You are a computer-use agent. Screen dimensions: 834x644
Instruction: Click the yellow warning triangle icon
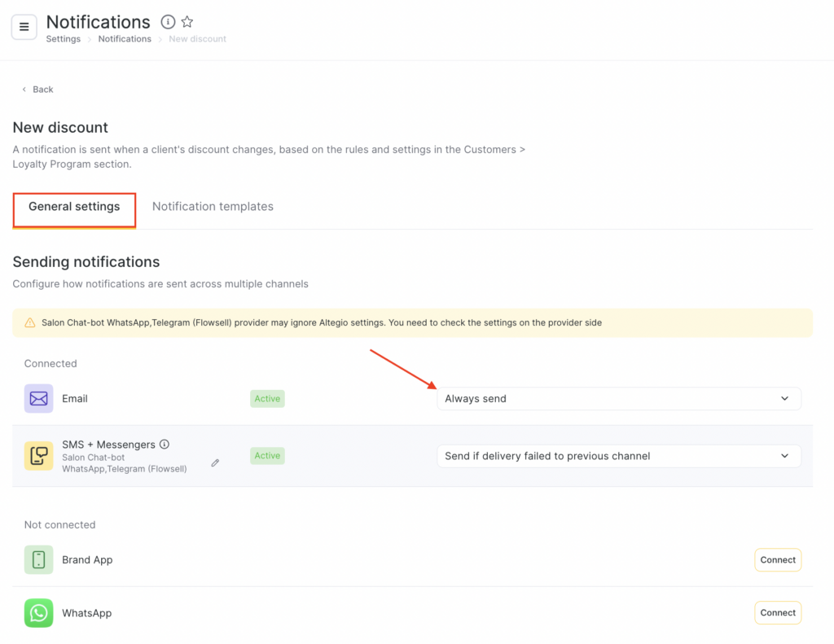(x=30, y=322)
